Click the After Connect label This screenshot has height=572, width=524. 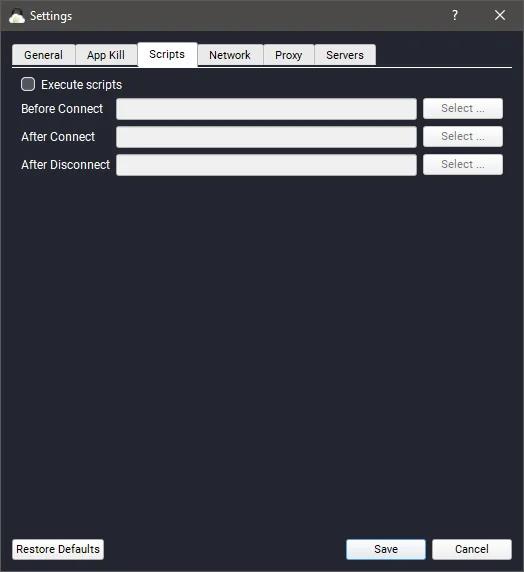[58, 137]
